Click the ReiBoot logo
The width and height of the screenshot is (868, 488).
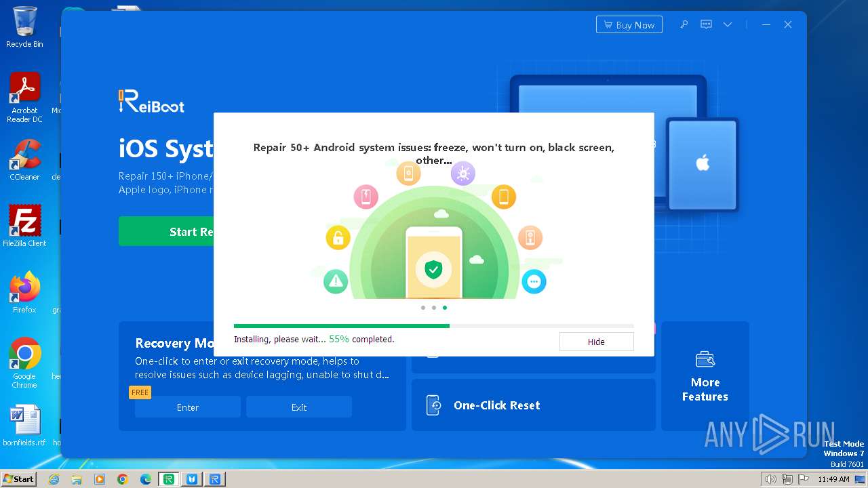click(x=151, y=101)
